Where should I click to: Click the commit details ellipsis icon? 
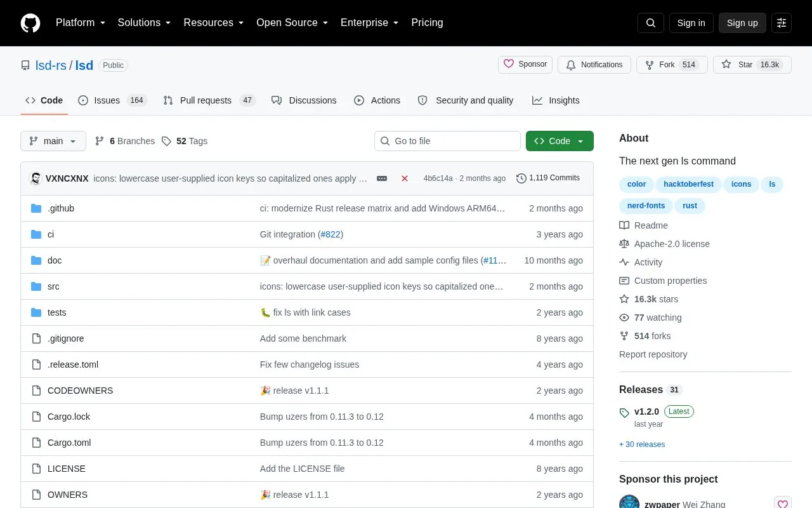pyautogui.click(x=382, y=178)
